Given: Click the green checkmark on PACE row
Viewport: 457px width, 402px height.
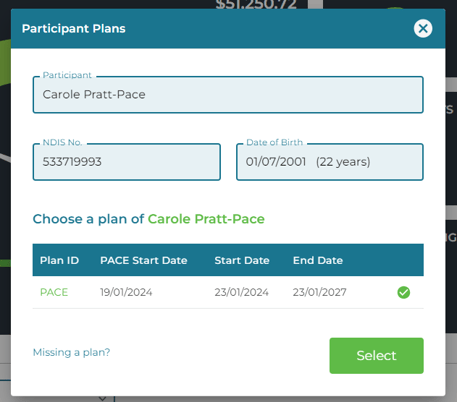Looking at the screenshot, I should (x=403, y=292).
